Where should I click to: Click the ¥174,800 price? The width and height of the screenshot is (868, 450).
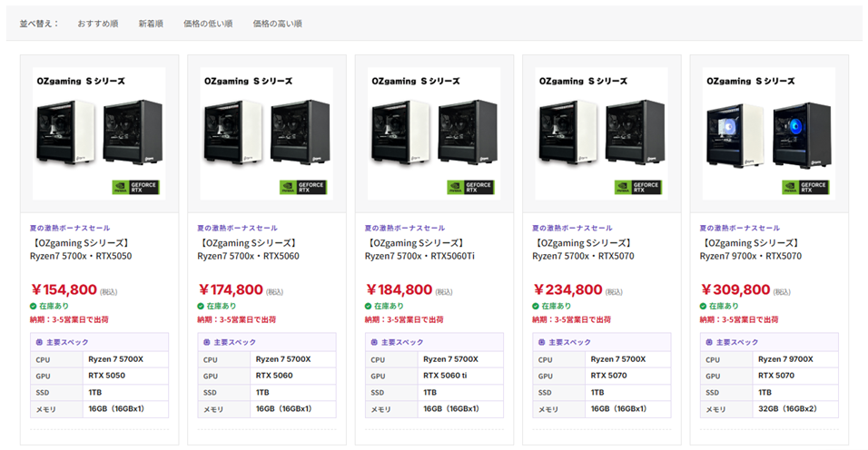pyautogui.click(x=231, y=289)
